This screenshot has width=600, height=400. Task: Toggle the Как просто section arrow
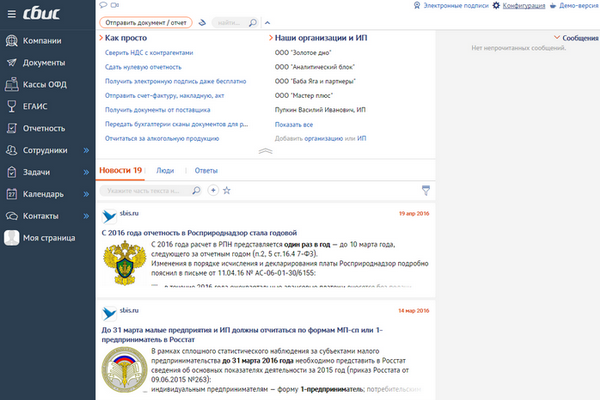point(101,38)
